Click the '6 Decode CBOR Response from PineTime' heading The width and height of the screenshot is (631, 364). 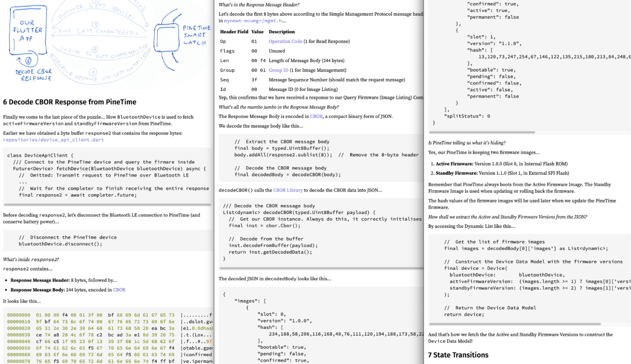(x=70, y=102)
